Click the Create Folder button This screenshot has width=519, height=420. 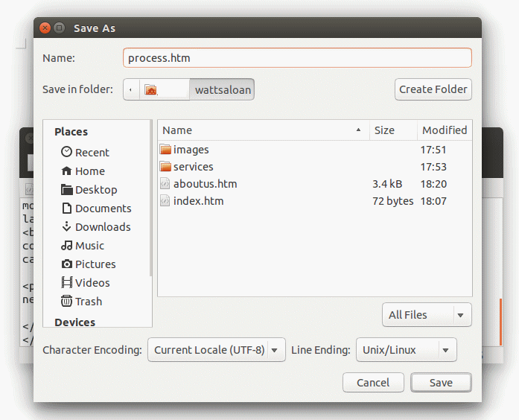point(433,89)
